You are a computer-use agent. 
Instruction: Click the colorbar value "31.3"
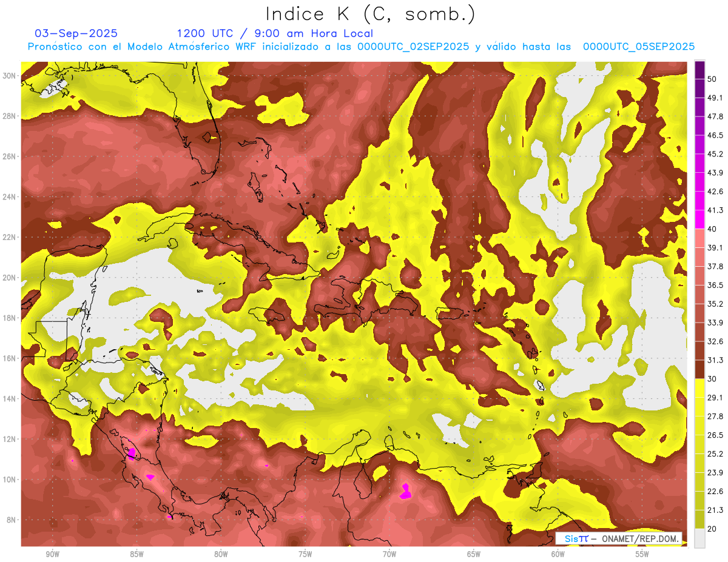coord(715,360)
